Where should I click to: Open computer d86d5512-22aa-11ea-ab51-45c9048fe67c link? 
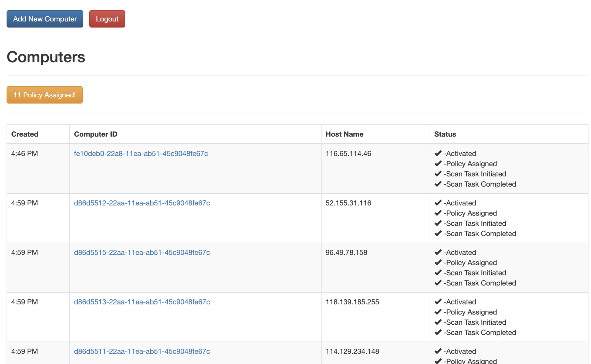click(142, 203)
